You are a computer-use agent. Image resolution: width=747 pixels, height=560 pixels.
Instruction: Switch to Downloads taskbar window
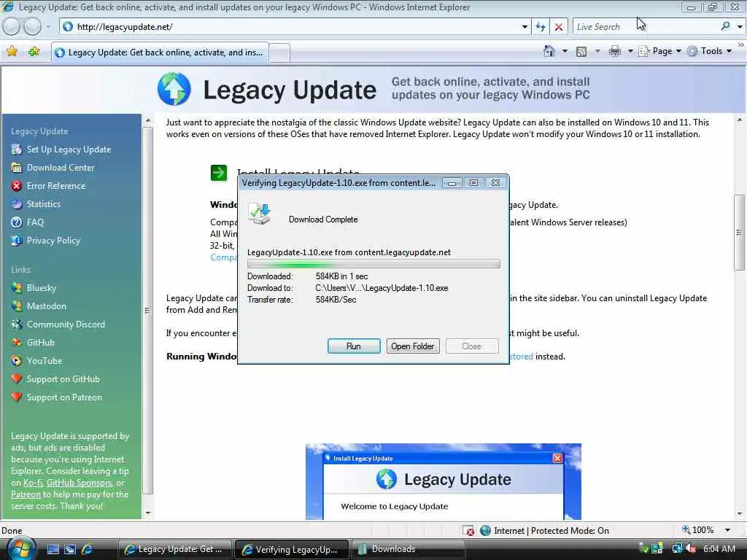(408, 549)
